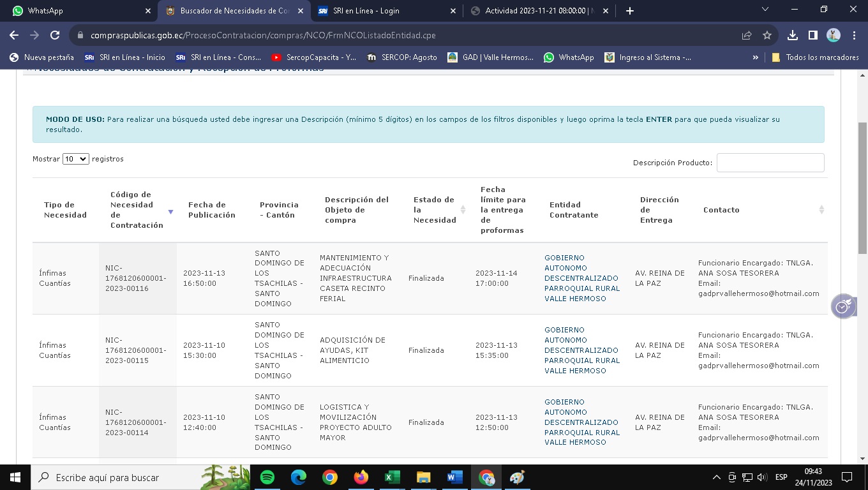Open the Chrome downloads icon
Screen dimensions: 868x490
[x=793, y=36]
